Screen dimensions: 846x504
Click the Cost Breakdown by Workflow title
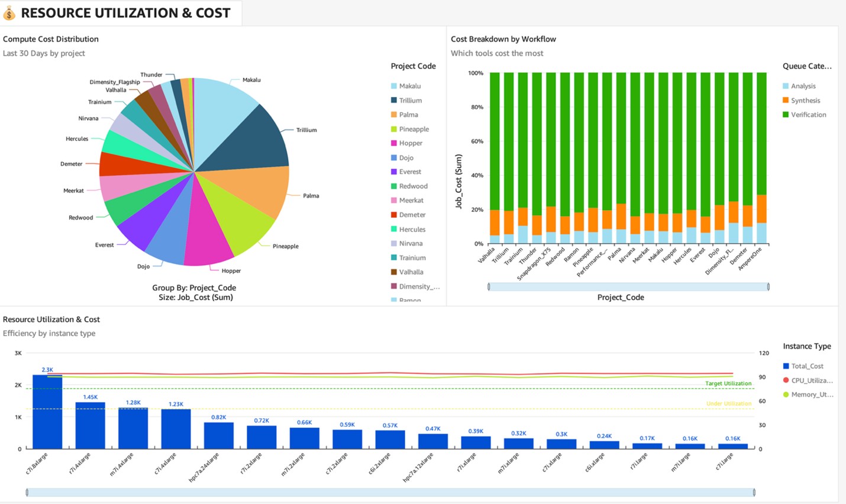click(x=503, y=39)
